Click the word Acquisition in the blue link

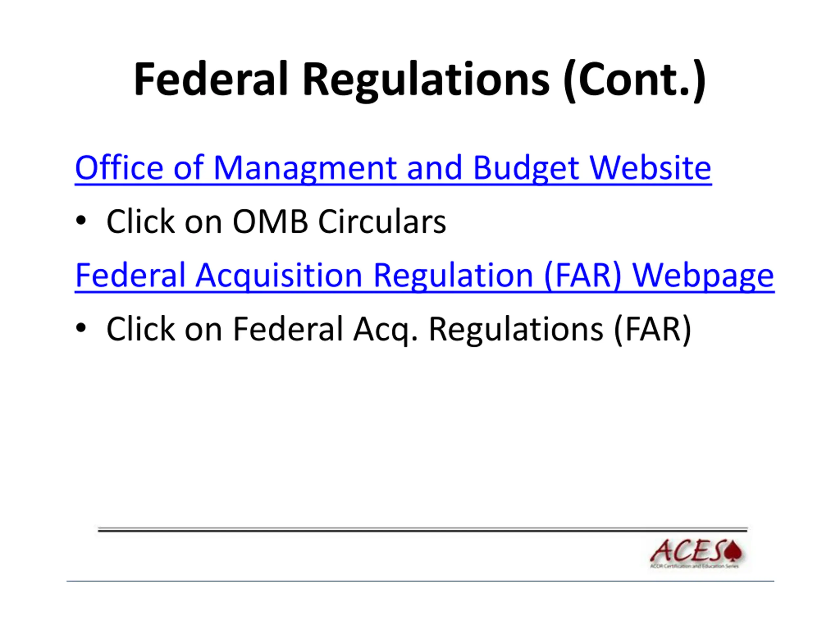click(279, 276)
